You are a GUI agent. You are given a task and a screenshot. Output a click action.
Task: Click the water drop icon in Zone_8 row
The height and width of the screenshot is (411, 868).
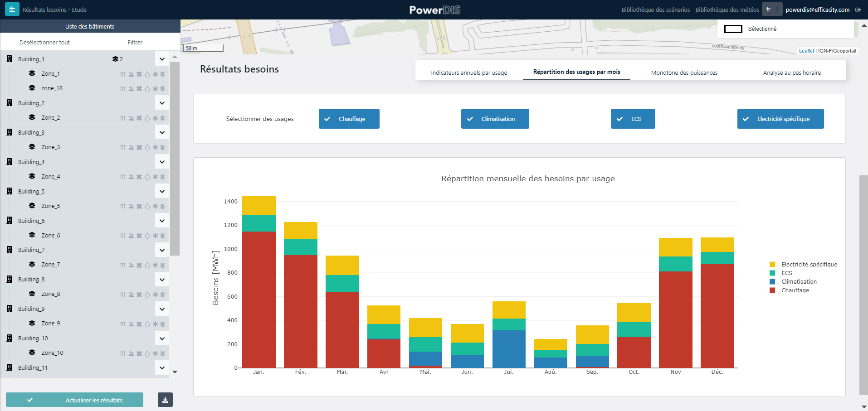click(147, 295)
